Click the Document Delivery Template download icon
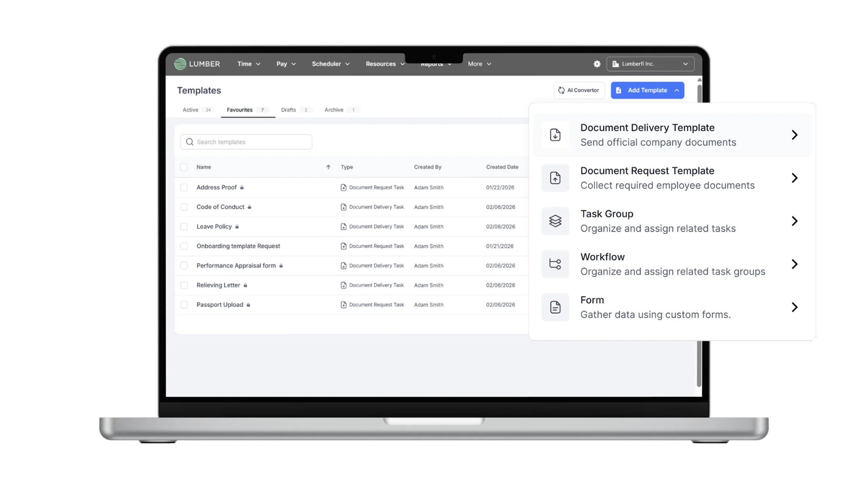 pos(555,135)
